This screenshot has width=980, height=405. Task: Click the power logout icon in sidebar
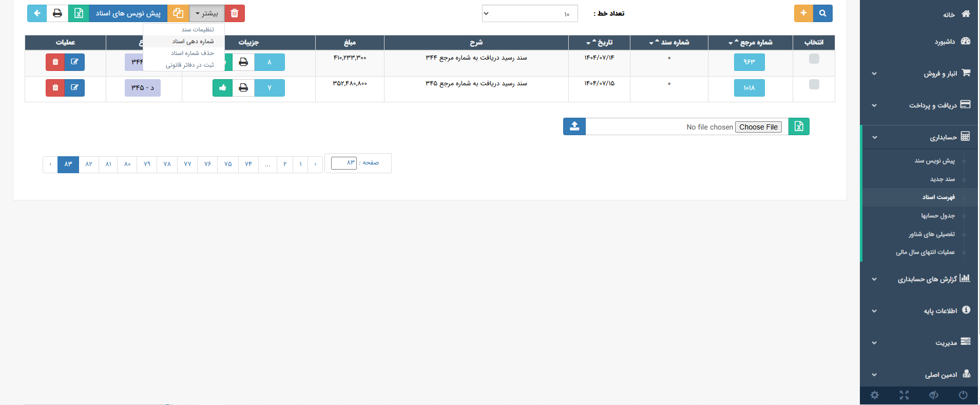tap(963, 395)
